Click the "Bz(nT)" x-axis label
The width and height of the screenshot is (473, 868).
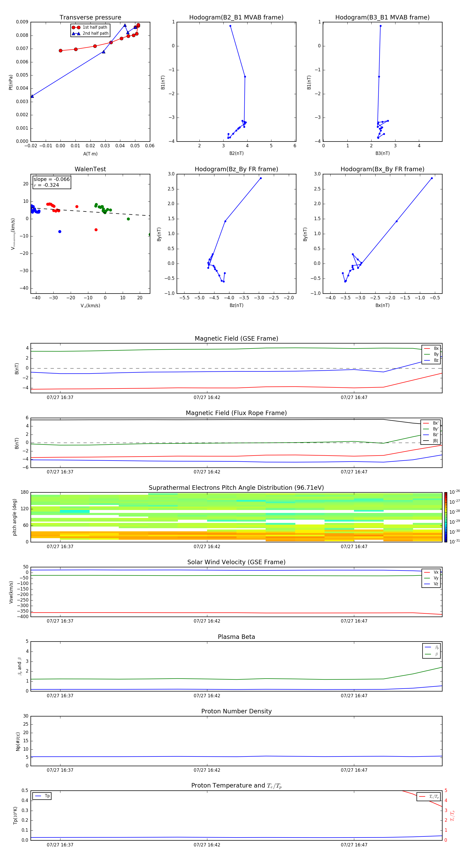point(236,305)
